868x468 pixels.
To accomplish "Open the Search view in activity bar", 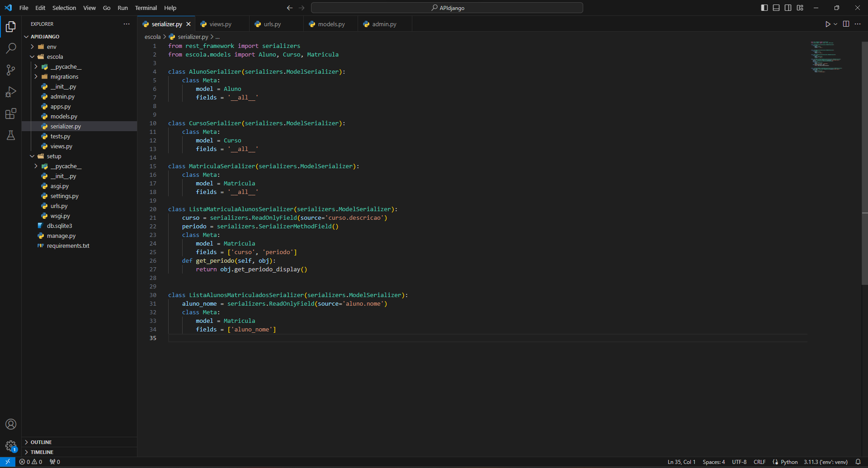I will [x=11, y=48].
